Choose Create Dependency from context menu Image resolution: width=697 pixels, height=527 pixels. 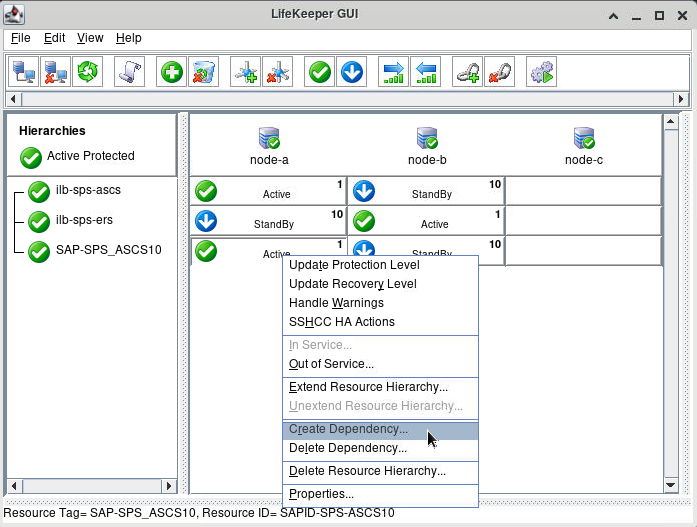pos(348,429)
